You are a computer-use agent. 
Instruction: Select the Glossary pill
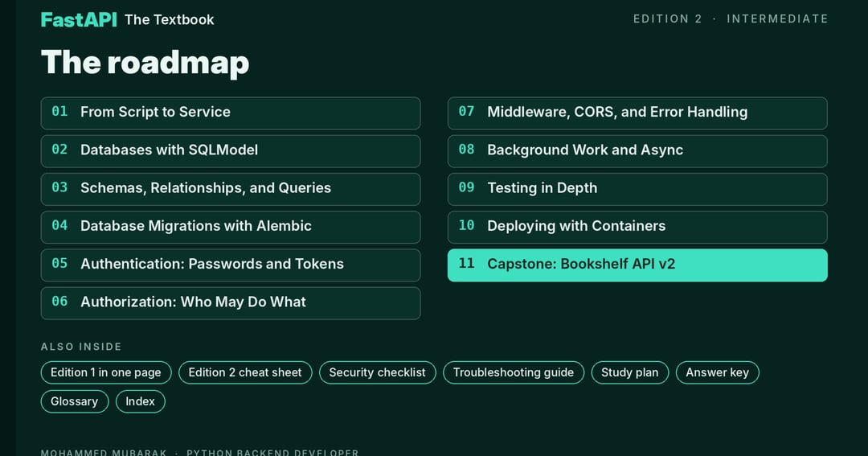pos(74,401)
